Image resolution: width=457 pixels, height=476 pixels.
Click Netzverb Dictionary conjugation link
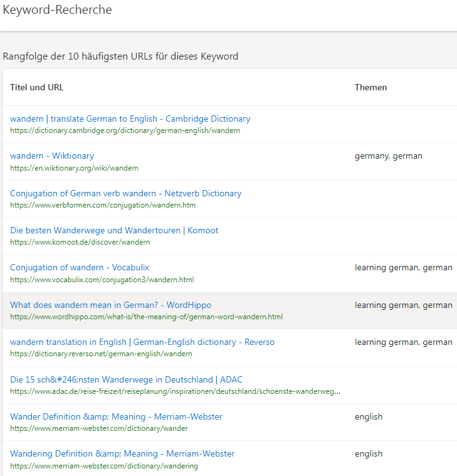coord(125,193)
